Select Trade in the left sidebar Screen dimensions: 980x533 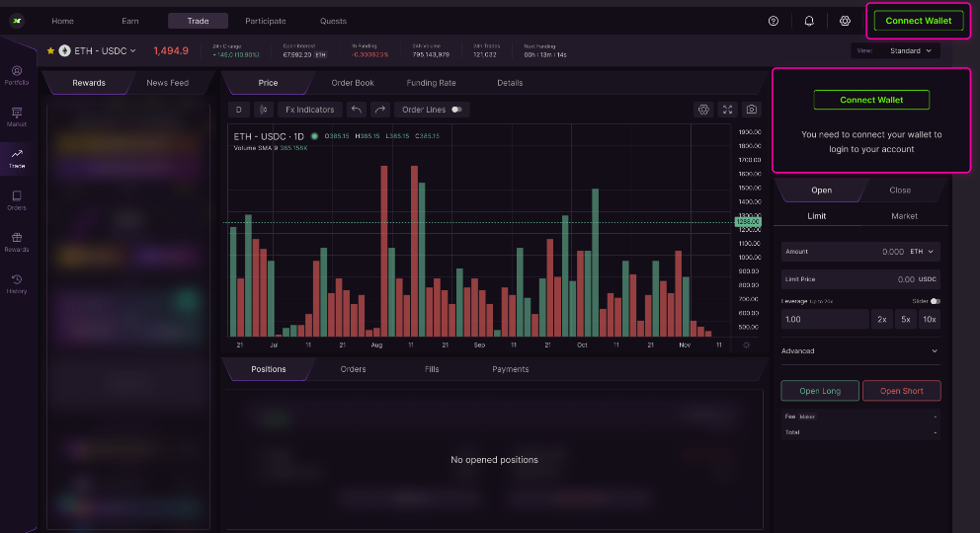tap(17, 159)
